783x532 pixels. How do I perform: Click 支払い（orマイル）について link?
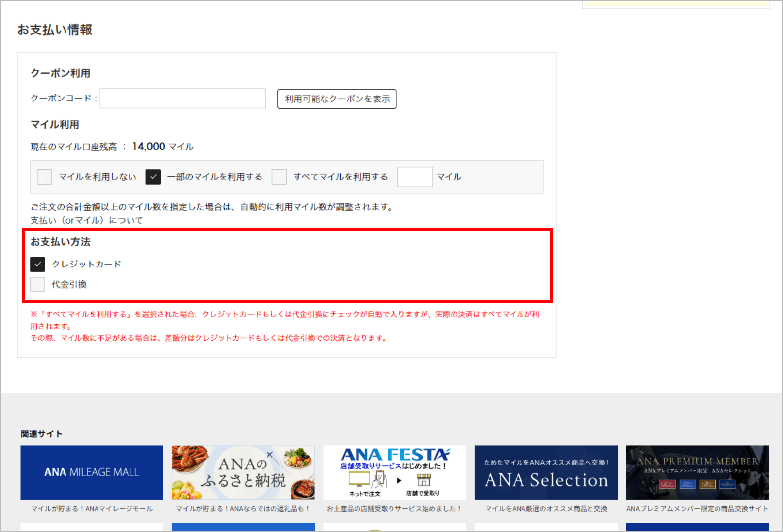pos(87,220)
